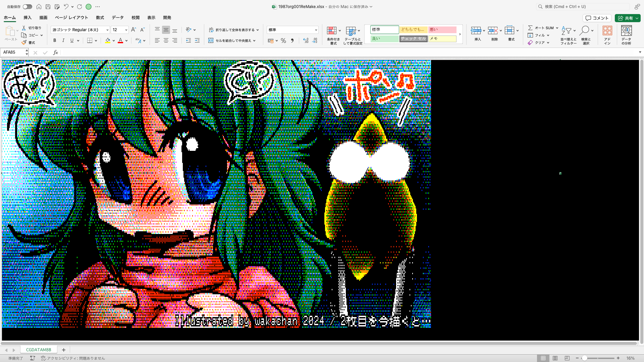Apply percent style format
The image size is (644, 362).
click(283, 41)
